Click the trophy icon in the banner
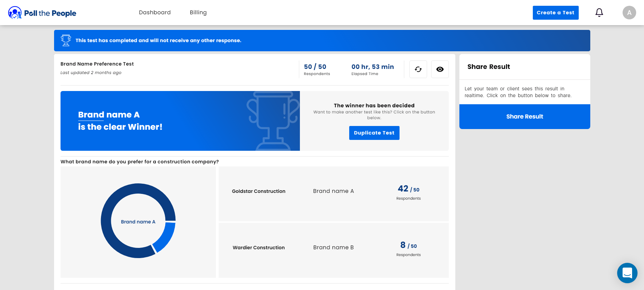 tap(66, 40)
